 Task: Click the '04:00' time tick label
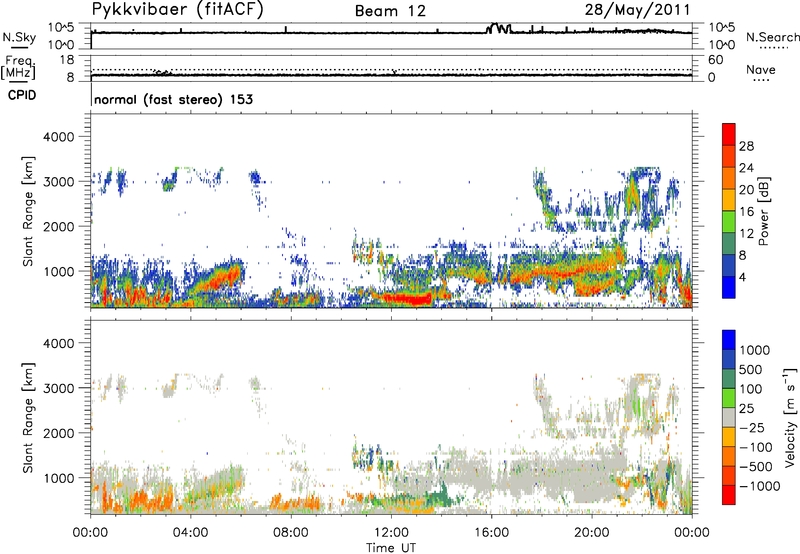point(190,533)
